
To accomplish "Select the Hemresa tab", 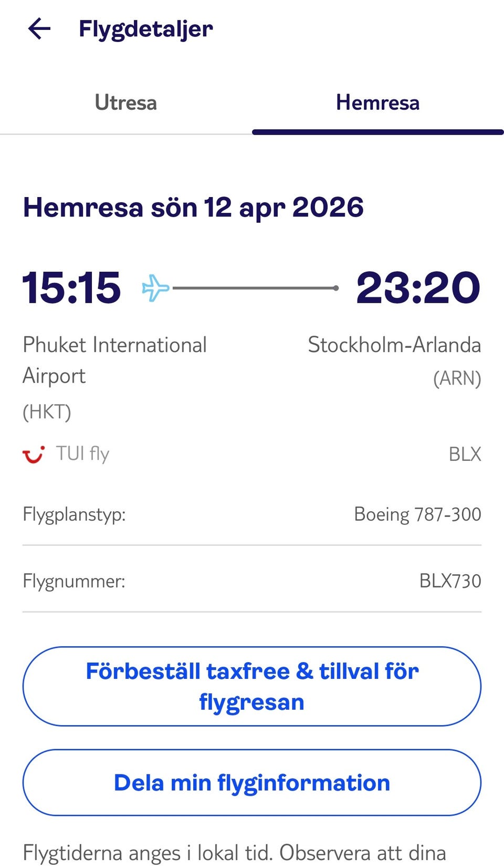I will click(x=377, y=102).
